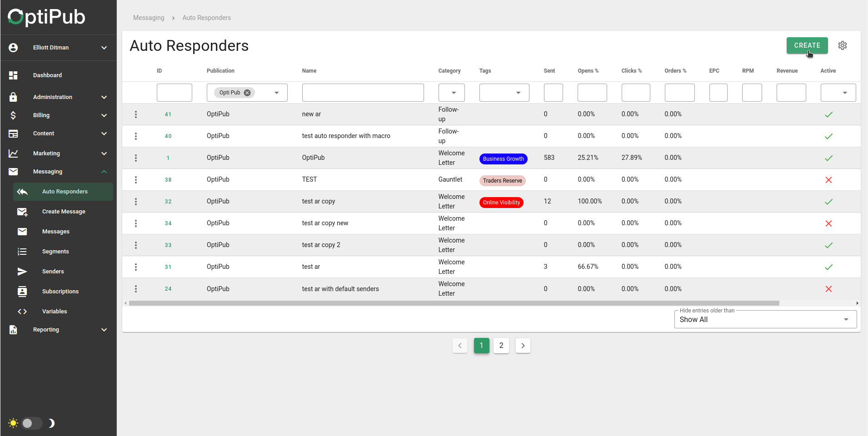Expand the Elliott Ditman user menu
Screen dimensions: 868x436
click(x=104, y=48)
